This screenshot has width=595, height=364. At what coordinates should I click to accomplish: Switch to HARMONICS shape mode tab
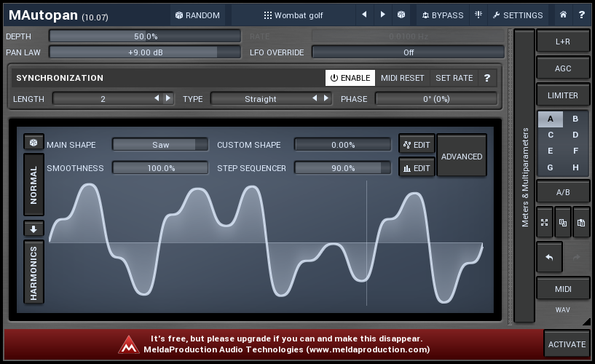(34, 272)
